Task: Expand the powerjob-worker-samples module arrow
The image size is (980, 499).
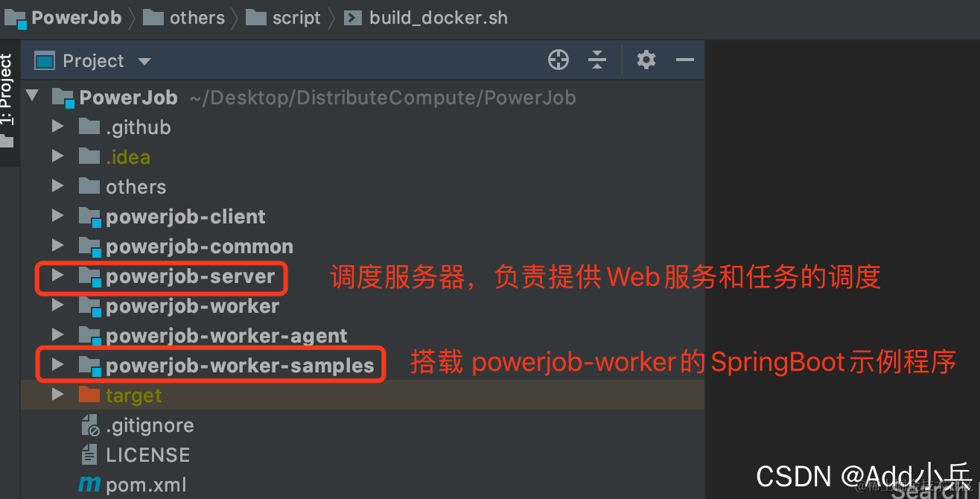Action: (x=58, y=365)
